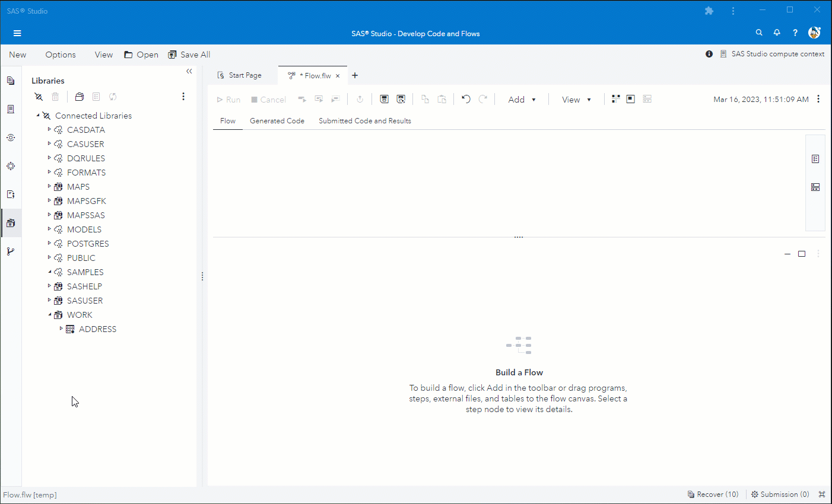This screenshot has height=504, width=832.
Task: Click Submission (0) in status bar
Action: click(780, 495)
